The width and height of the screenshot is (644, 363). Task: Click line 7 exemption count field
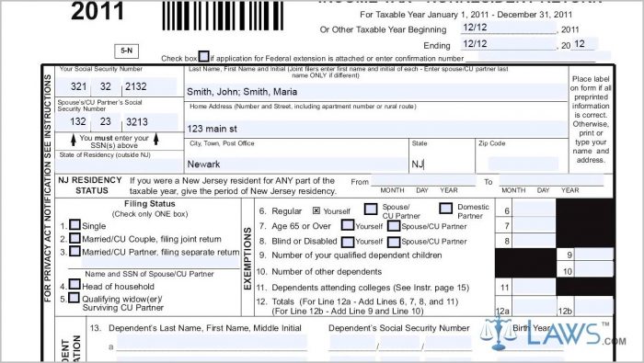534,225
